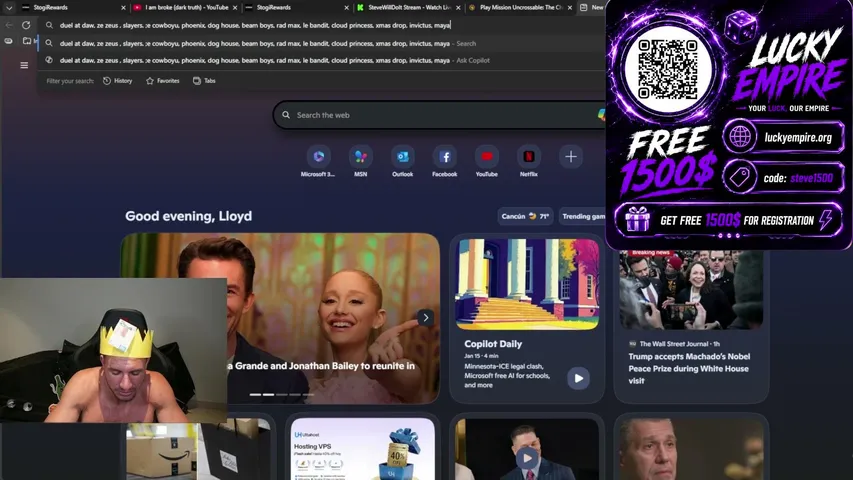Click the browser back arrow
853x480 pixels.
point(9,25)
